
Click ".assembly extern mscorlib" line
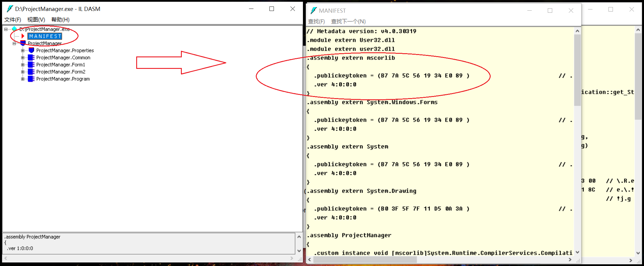click(x=351, y=58)
